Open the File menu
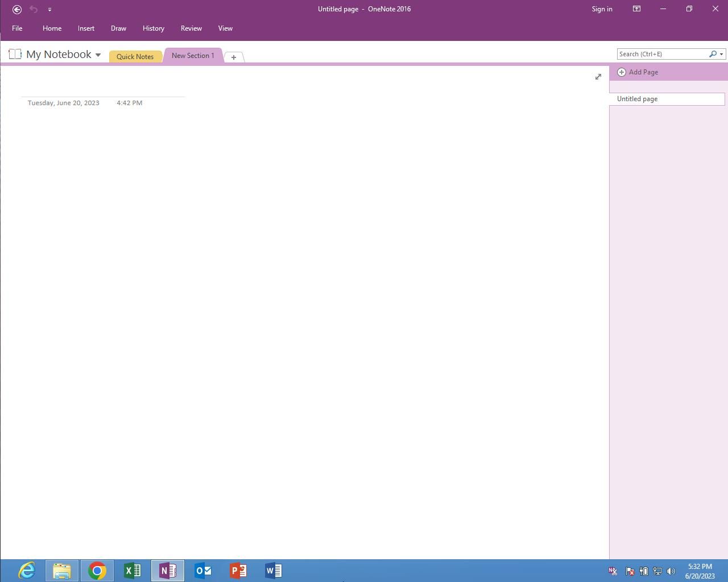This screenshot has width=728, height=582. pyautogui.click(x=17, y=28)
